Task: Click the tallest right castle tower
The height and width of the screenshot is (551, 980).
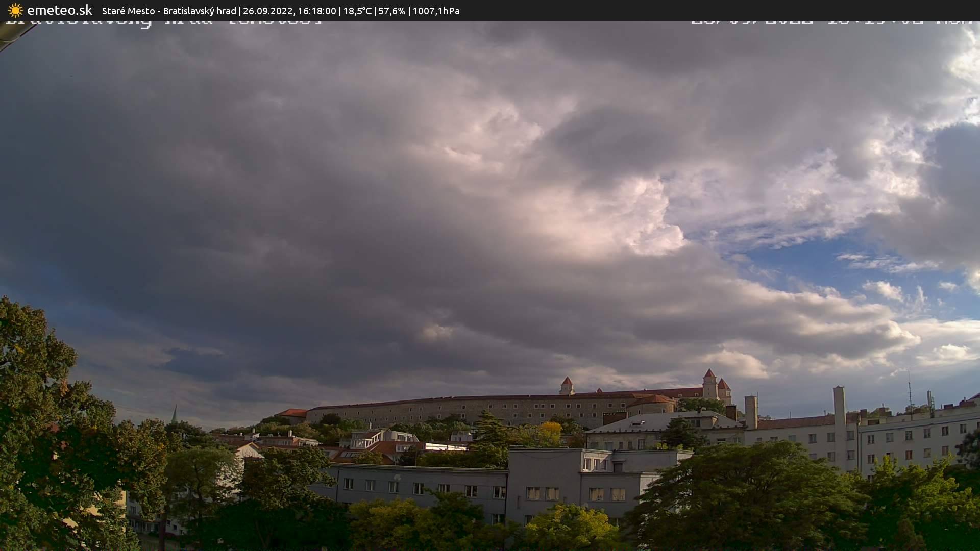Action: coord(709,383)
